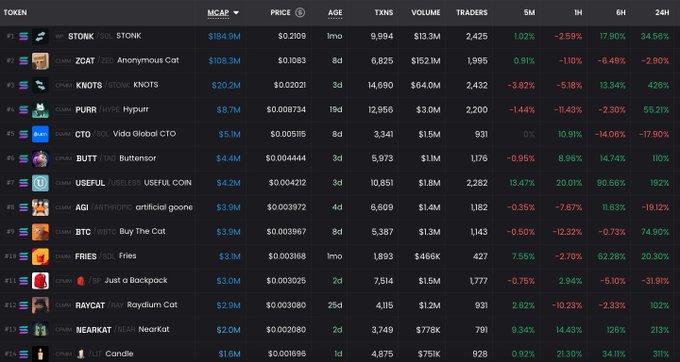
Task: Click the BTC Buy The Cat avatar
Action: (40, 232)
